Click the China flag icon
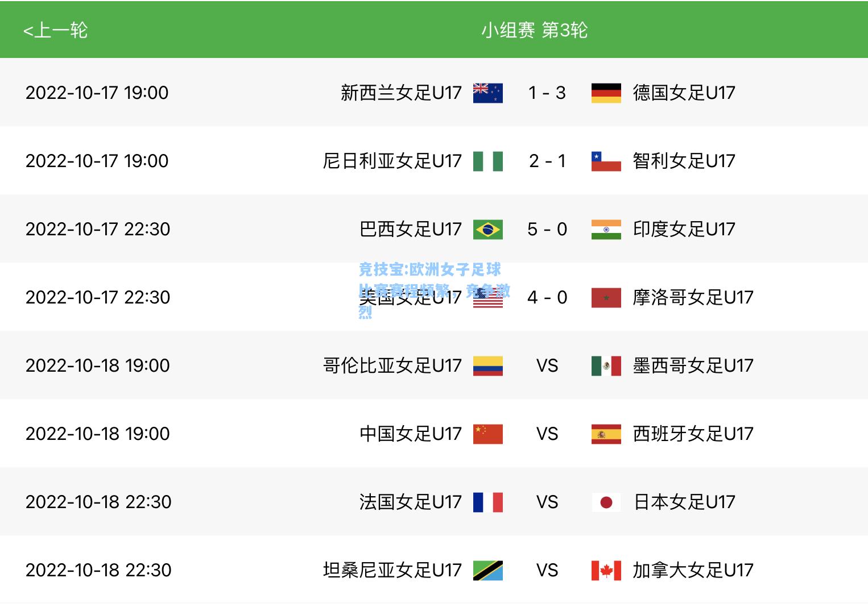 pos(488,434)
